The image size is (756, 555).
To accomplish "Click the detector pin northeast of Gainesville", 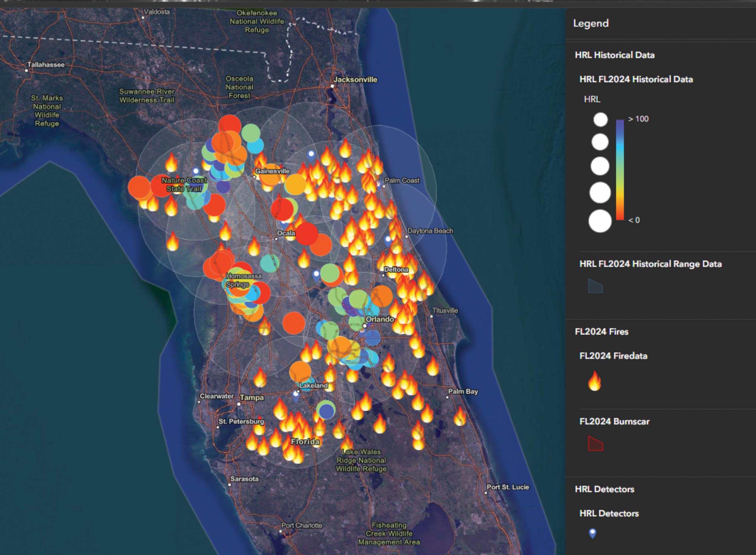I will (x=311, y=156).
